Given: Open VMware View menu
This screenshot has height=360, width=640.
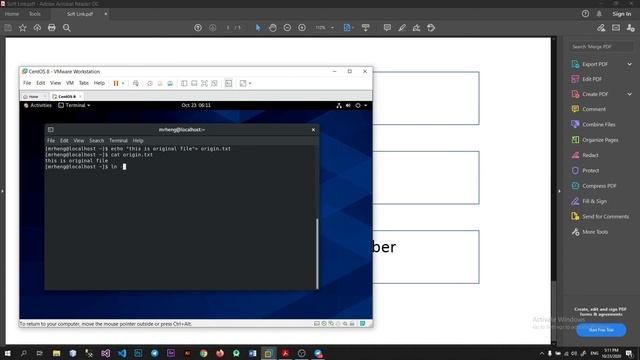Looking at the screenshot, I should (x=56, y=83).
